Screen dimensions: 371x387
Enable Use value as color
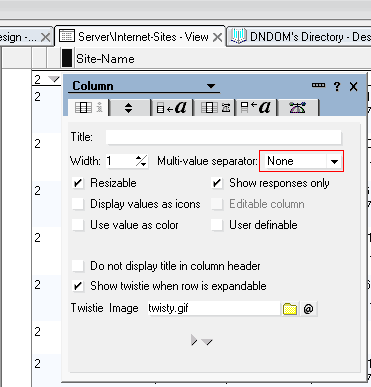(78, 225)
